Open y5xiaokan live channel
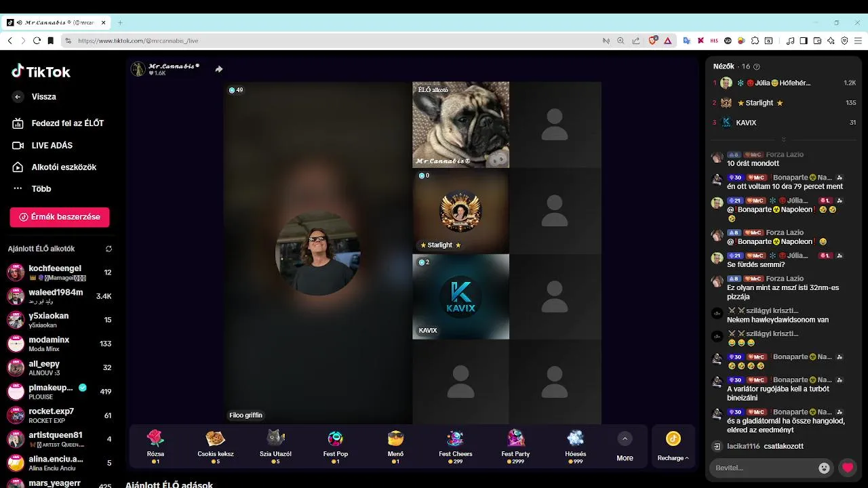The width and height of the screenshot is (868, 488). click(x=60, y=320)
